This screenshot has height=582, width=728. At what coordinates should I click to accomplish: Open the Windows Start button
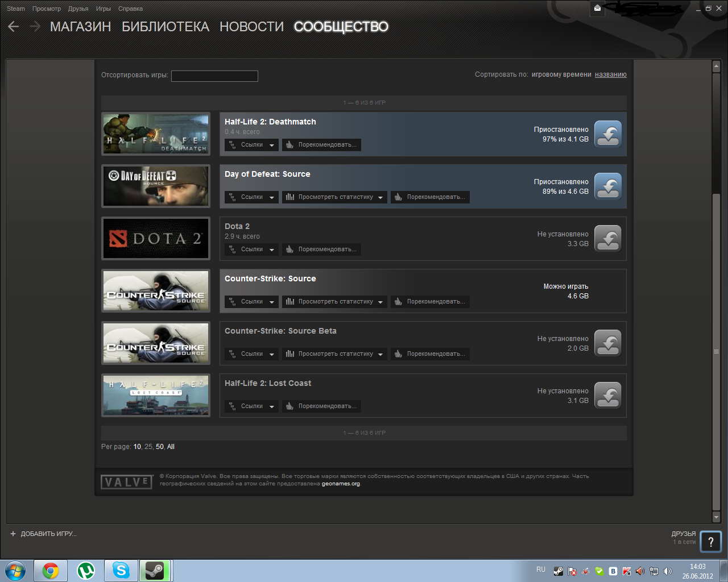(x=15, y=570)
